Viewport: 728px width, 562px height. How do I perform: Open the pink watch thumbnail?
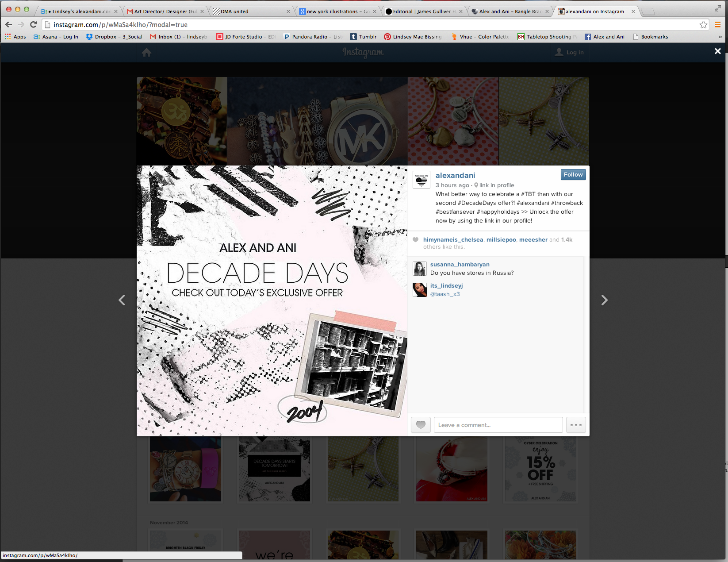point(185,469)
